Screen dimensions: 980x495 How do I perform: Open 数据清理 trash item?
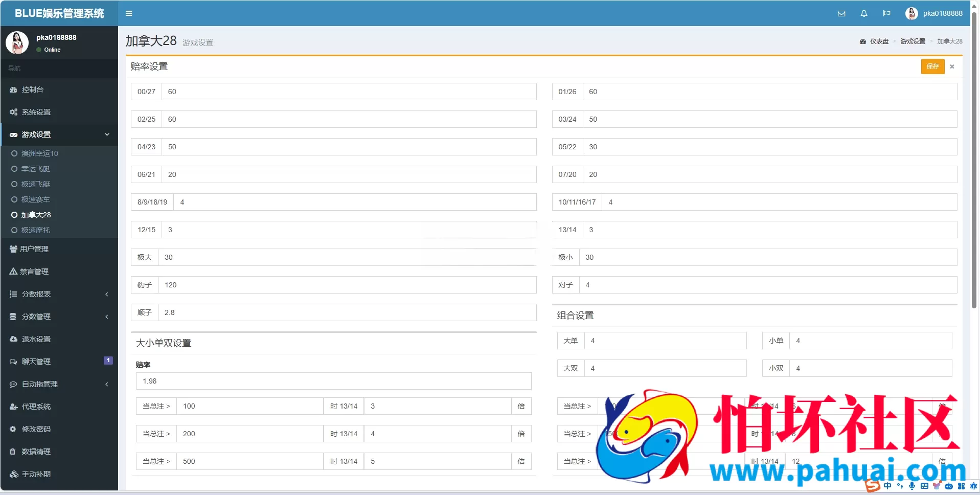59,452
